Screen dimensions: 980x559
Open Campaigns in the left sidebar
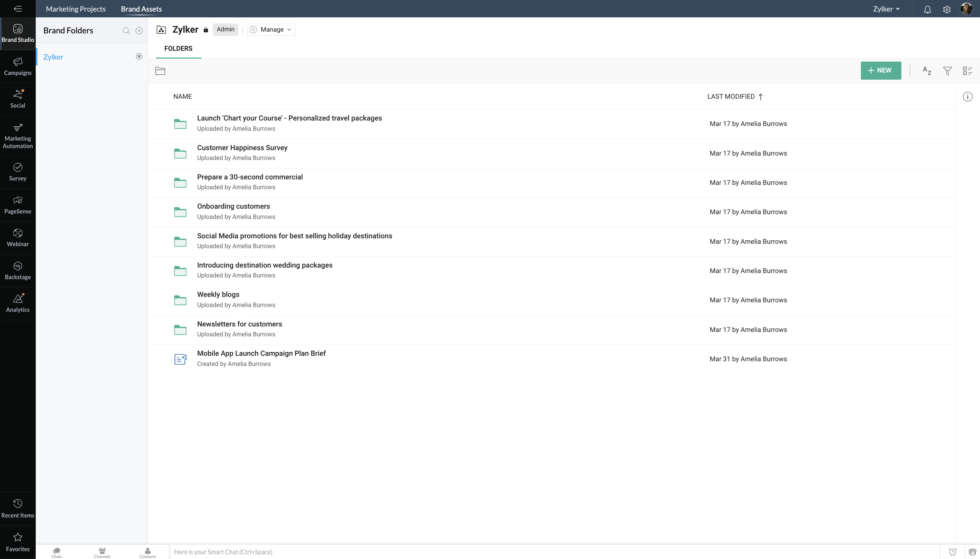click(x=18, y=66)
